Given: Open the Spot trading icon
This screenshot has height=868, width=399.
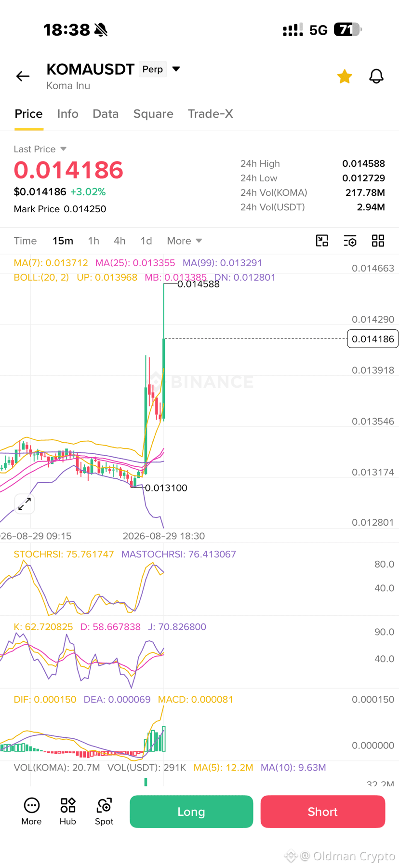Looking at the screenshot, I should (x=104, y=812).
